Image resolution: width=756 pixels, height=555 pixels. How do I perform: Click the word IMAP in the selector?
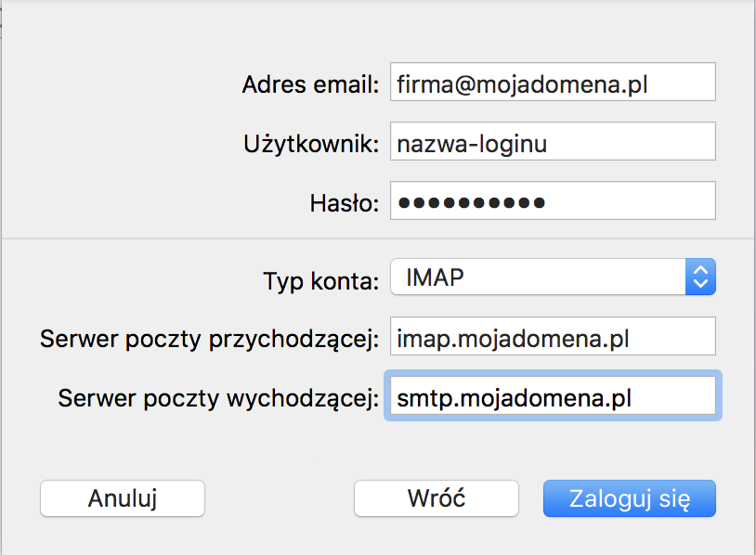click(x=435, y=277)
